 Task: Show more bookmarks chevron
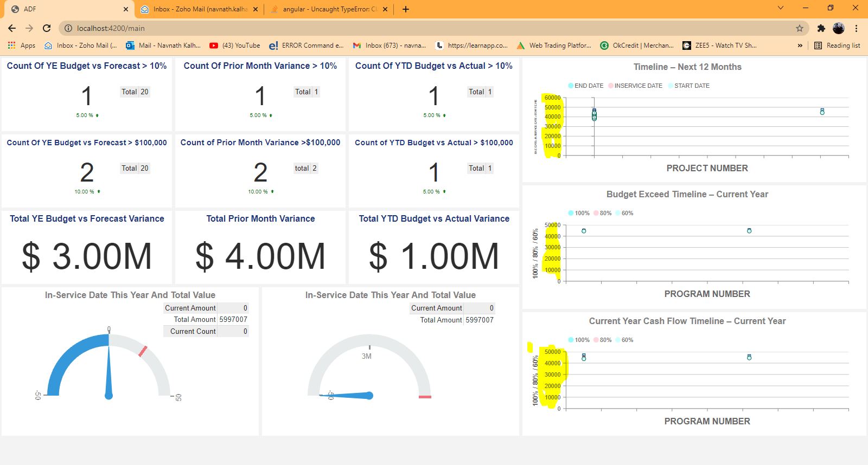pos(800,46)
